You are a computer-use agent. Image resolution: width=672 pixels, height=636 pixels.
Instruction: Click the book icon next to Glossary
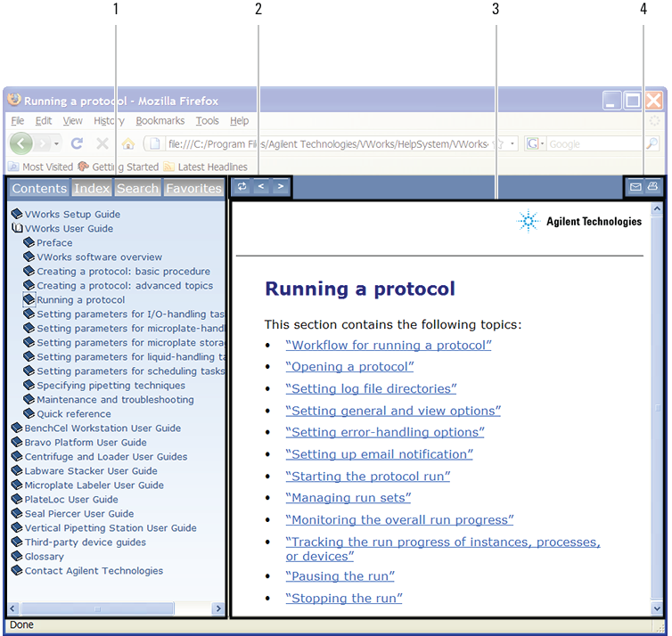click(x=17, y=556)
